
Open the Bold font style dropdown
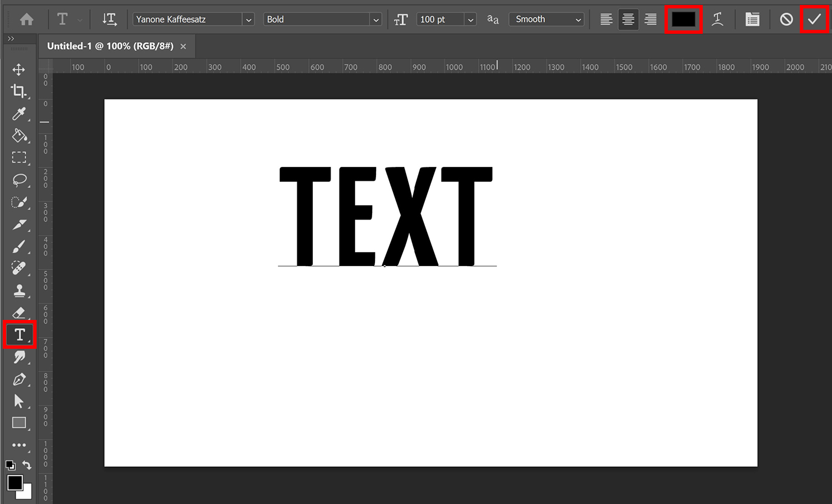(376, 19)
